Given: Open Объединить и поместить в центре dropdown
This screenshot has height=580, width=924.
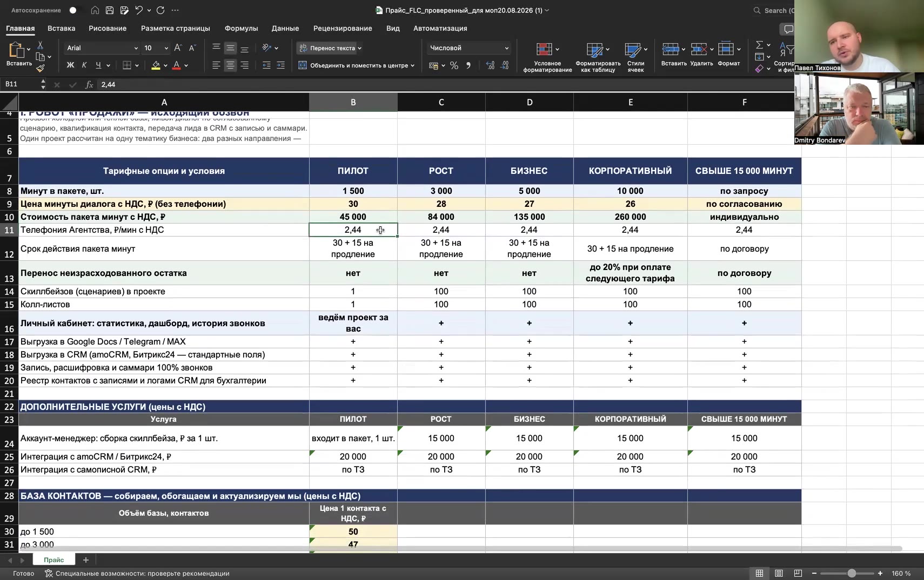Looking at the screenshot, I should click(x=412, y=65).
